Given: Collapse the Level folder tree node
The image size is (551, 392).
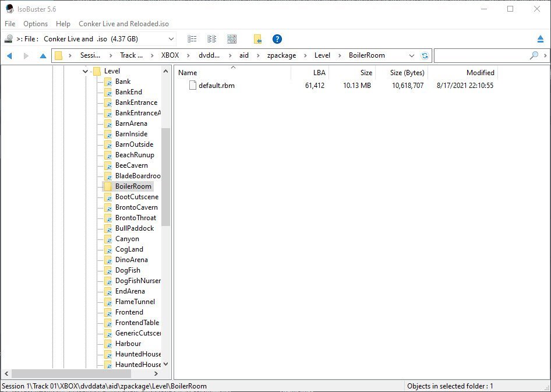Looking at the screenshot, I should (x=85, y=71).
